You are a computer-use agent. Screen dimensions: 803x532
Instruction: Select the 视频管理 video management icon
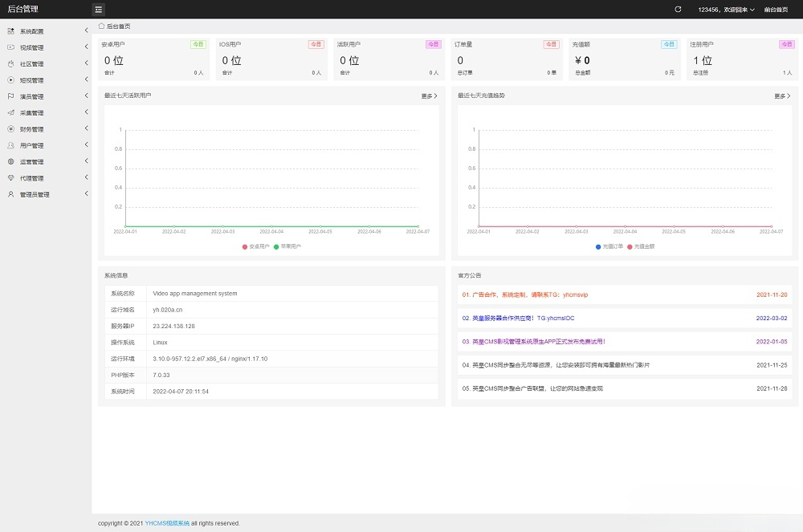point(10,47)
